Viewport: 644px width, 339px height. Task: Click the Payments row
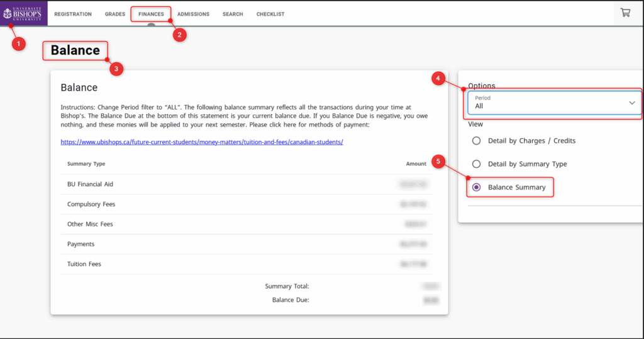pos(247,244)
